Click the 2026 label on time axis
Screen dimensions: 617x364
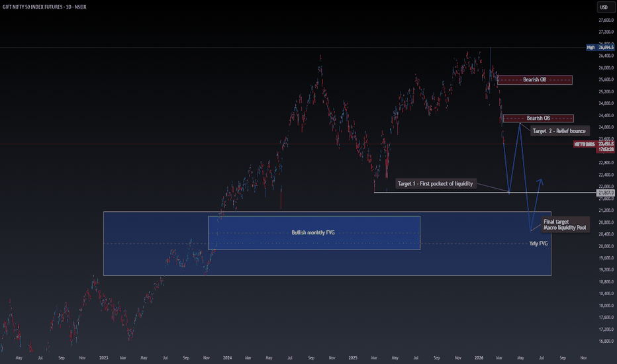click(478, 357)
